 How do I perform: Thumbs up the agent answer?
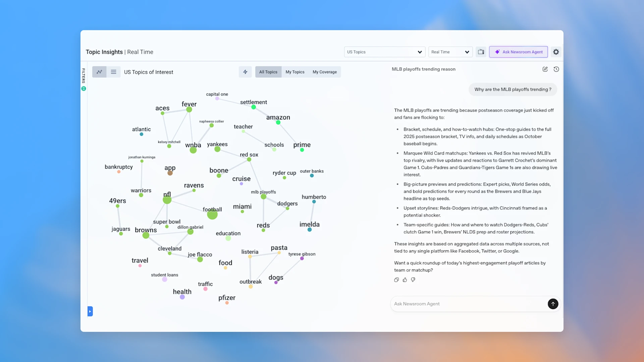click(405, 280)
